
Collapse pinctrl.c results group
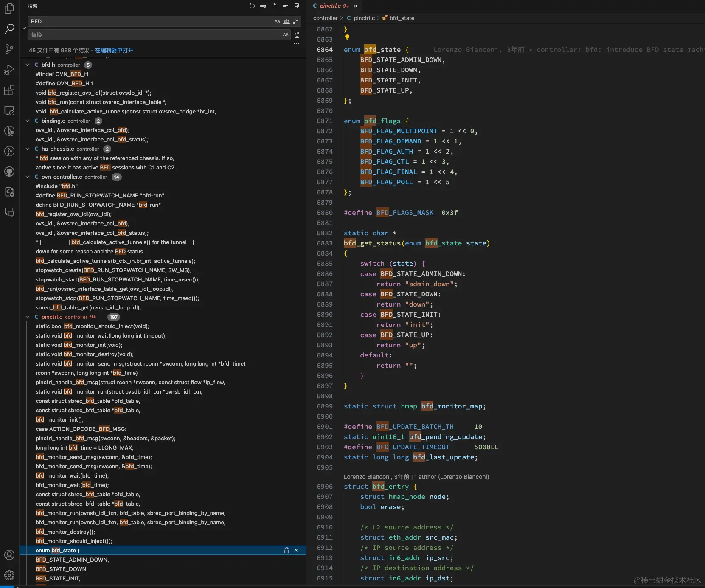28,317
